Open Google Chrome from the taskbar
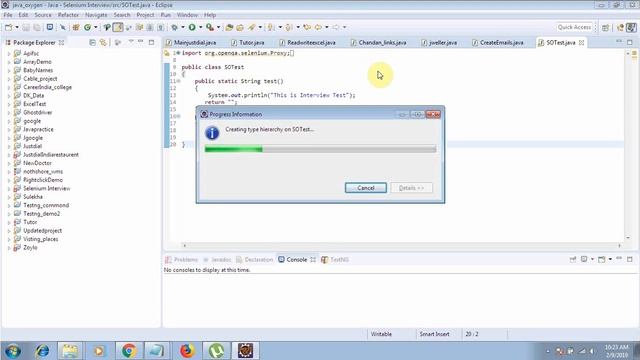 [129, 351]
